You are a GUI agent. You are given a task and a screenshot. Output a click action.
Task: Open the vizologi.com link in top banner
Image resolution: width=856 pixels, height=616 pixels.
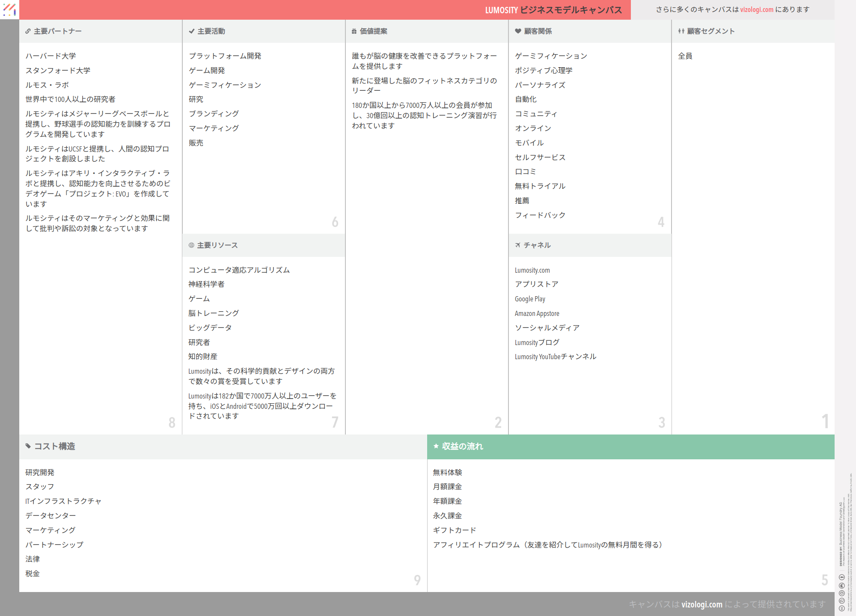point(757,9)
